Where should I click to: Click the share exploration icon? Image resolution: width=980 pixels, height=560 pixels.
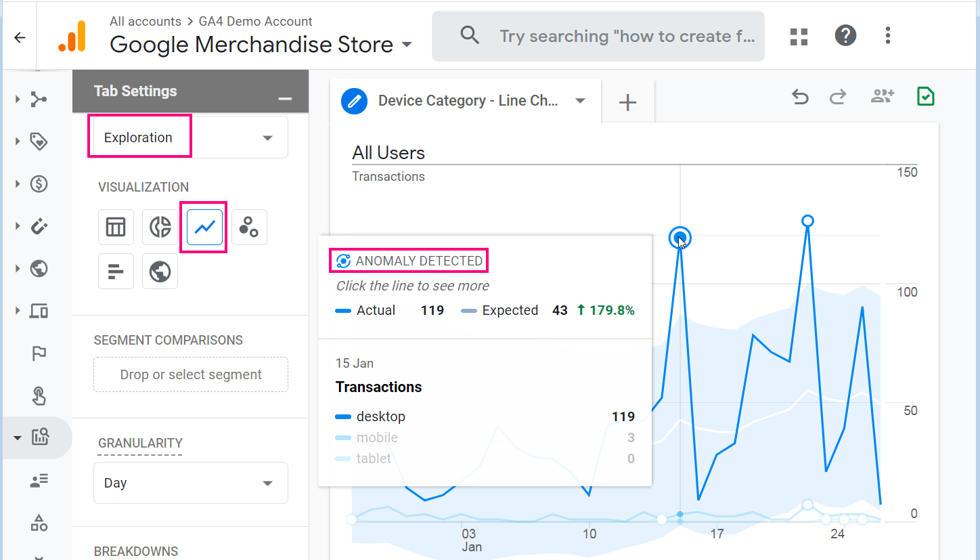click(x=882, y=97)
